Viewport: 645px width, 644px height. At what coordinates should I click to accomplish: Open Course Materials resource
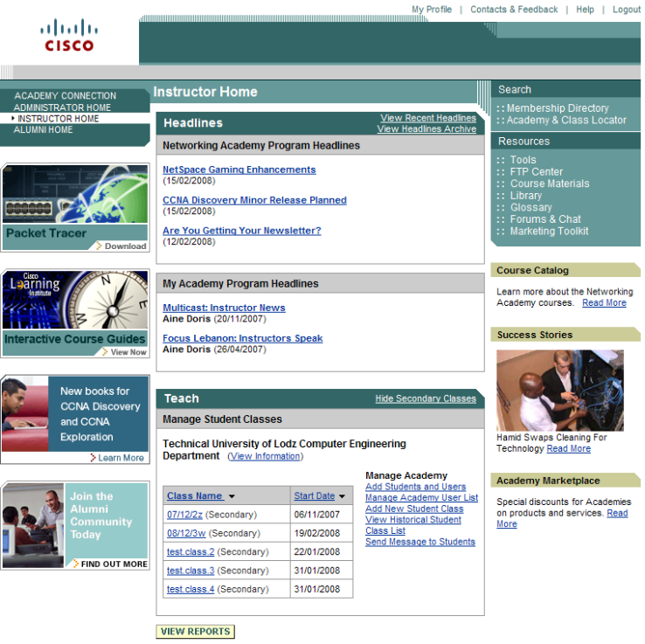(550, 184)
